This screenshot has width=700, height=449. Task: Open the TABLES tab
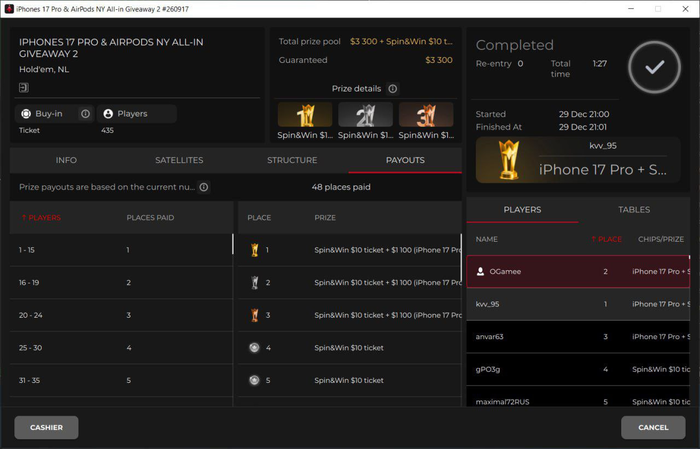click(x=634, y=210)
